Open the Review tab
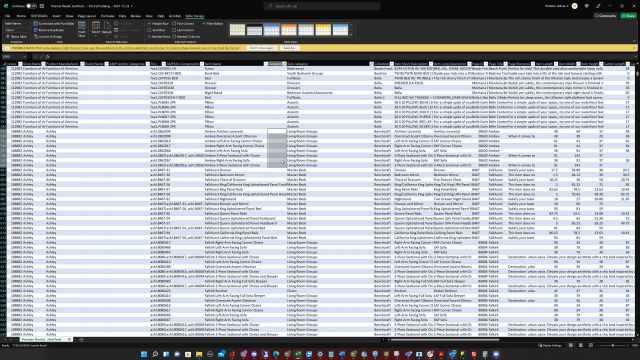Screen dimensions: 640x360 coord(136,16)
